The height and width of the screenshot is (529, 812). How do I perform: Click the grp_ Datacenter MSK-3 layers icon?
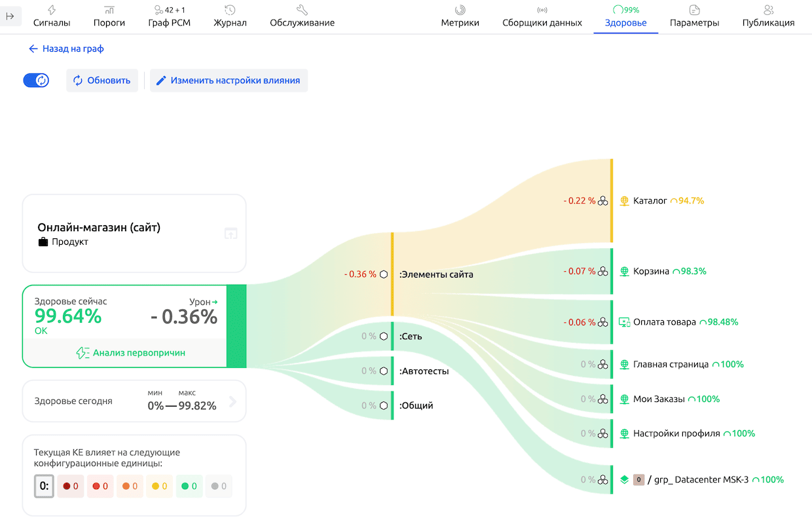click(x=624, y=479)
